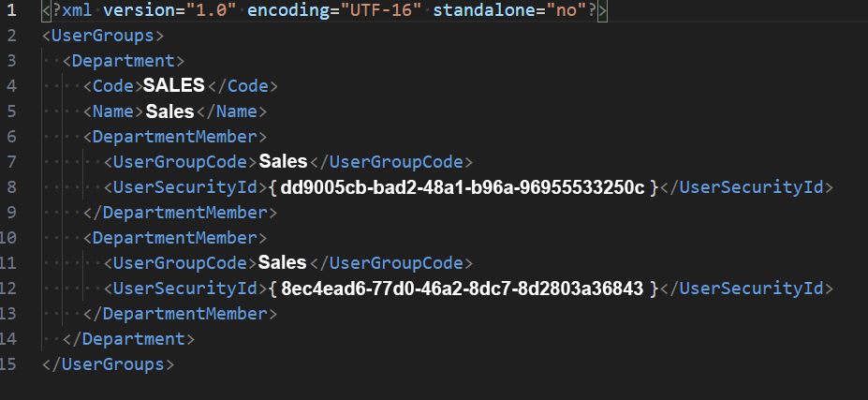Click the opening Department tag on line 3
This screenshot has width=868, height=400.
(124, 62)
